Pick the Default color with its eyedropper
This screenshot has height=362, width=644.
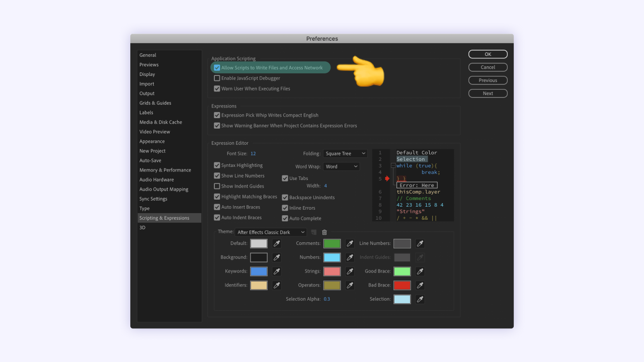(277, 243)
